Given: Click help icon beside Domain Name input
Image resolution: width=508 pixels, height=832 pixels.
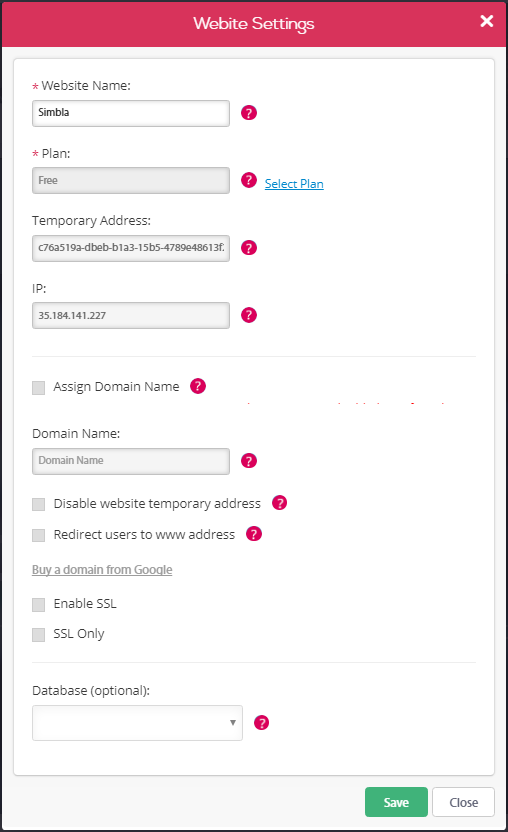Looking at the screenshot, I should pos(248,461).
